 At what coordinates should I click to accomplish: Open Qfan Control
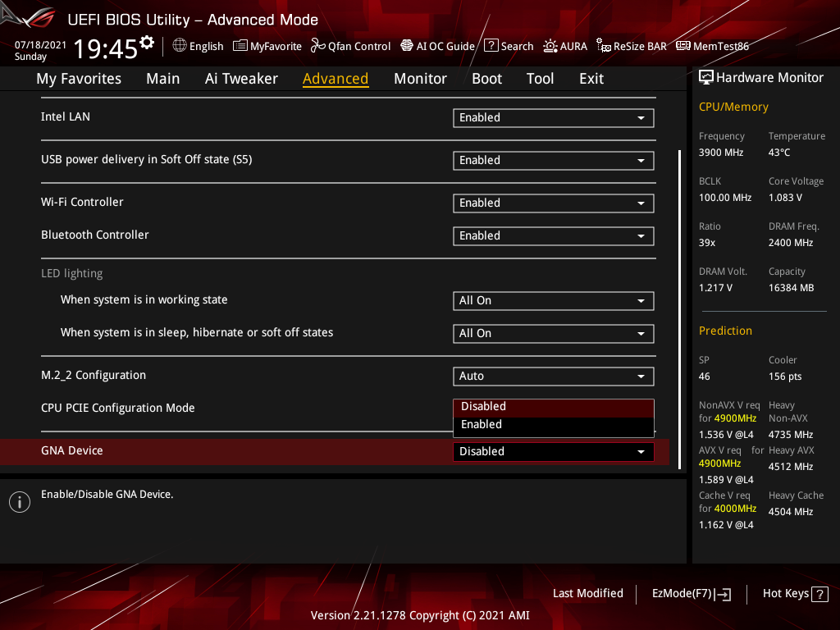350,46
